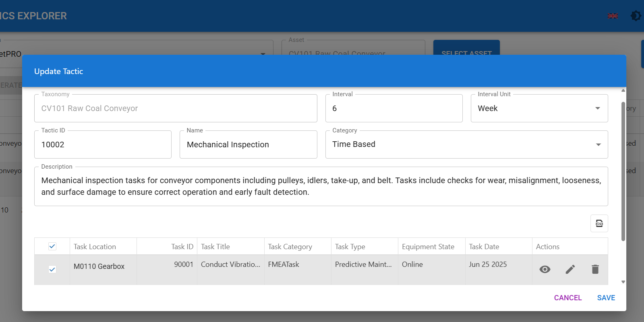Focus the Interval input field

click(394, 108)
